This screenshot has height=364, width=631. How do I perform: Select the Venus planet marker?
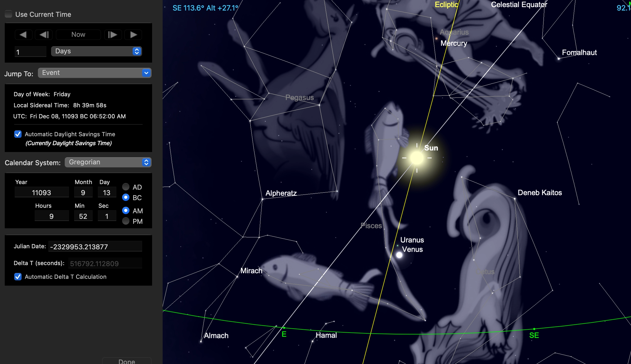399,255
